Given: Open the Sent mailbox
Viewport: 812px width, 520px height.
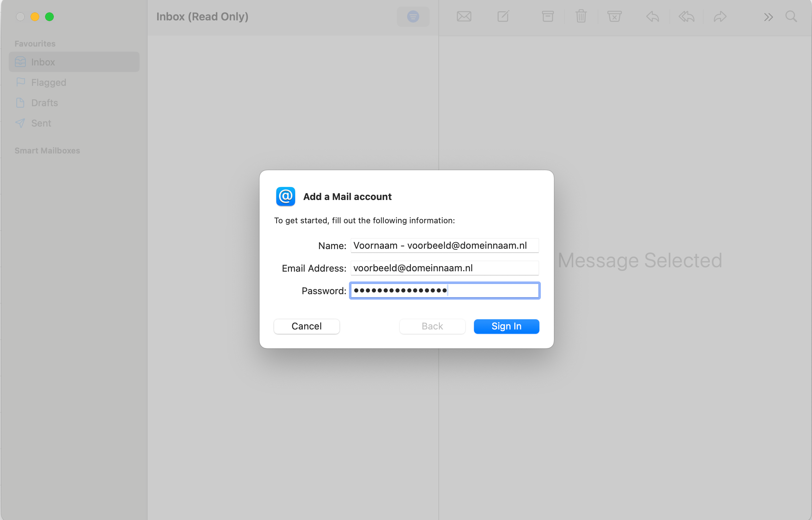Looking at the screenshot, I should click(41, 123).
